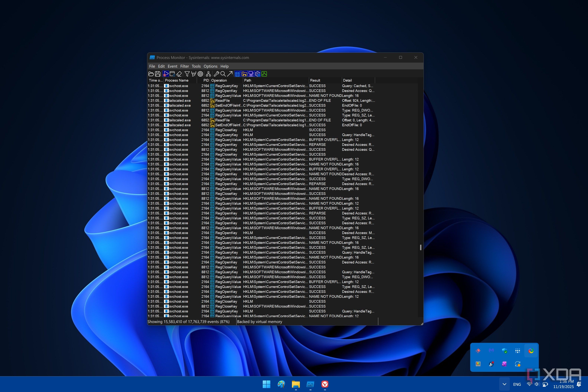Open the Tools menu

[196, 66]
